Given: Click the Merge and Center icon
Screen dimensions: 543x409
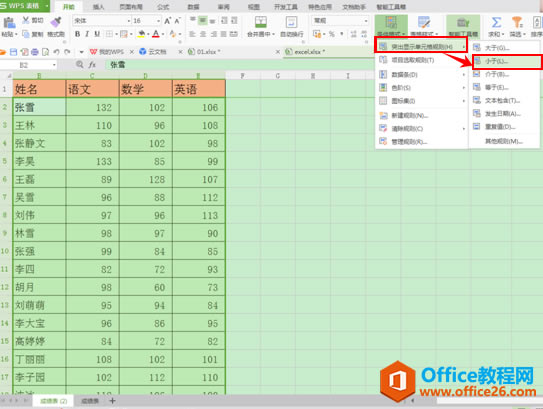Looking at the screenshot, I should (x=260, y=23).
